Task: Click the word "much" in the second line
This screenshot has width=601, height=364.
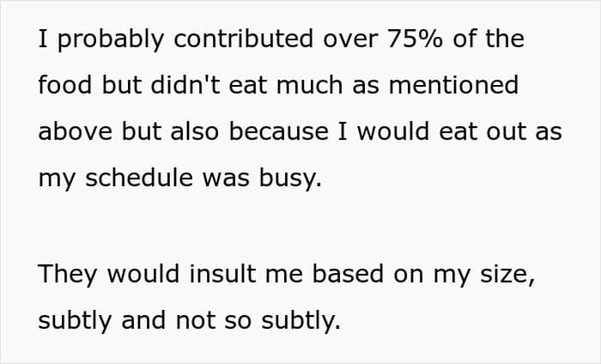Action: (309, 85)
